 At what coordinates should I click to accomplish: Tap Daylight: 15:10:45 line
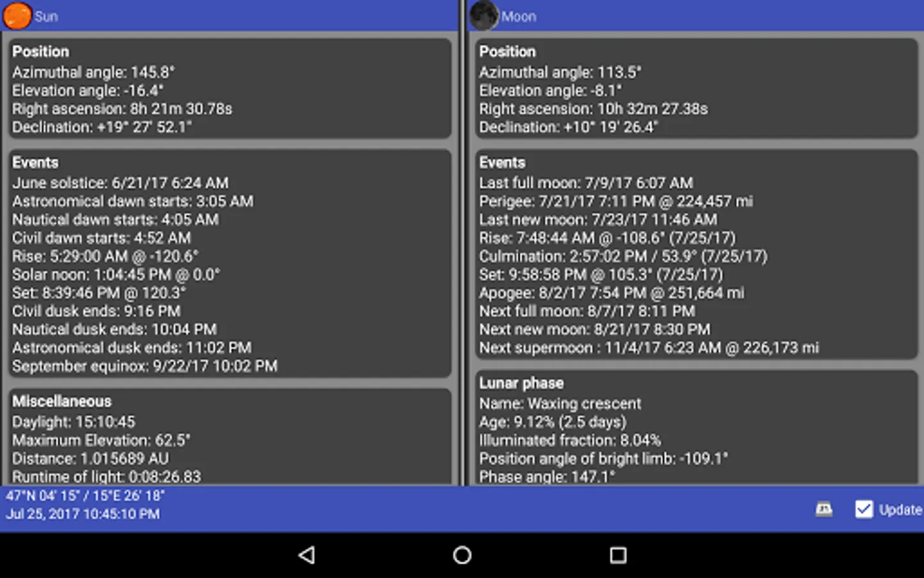tap(74, 422)
